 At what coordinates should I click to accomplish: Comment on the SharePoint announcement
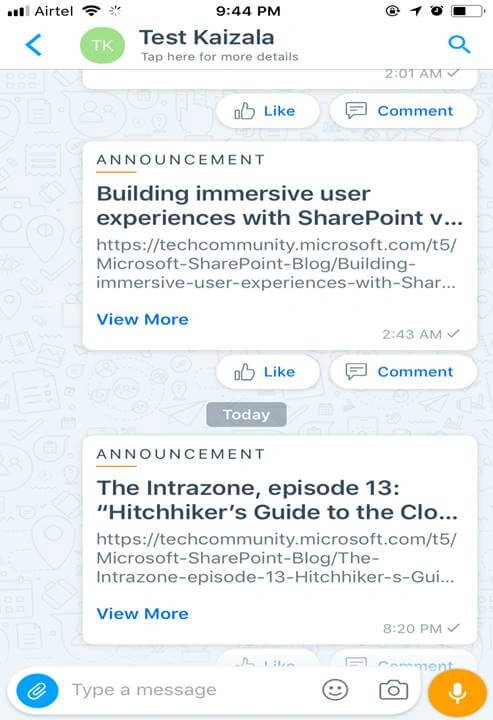403,372
